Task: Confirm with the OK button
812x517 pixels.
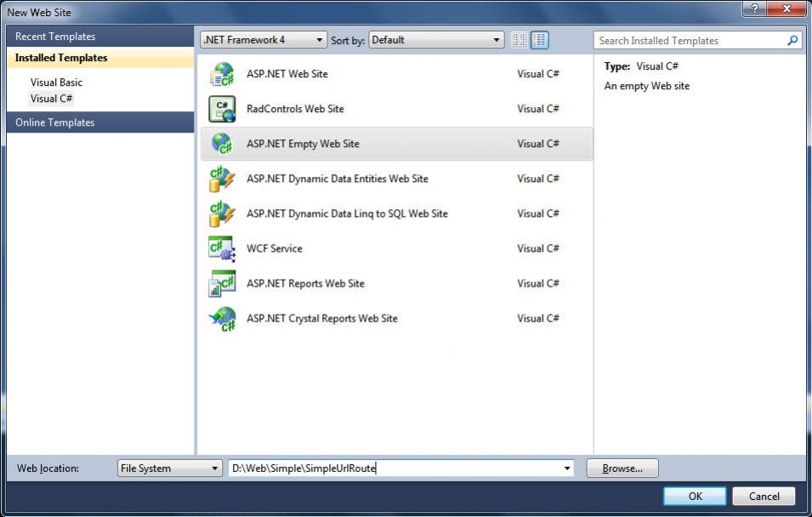Action: 695,497
